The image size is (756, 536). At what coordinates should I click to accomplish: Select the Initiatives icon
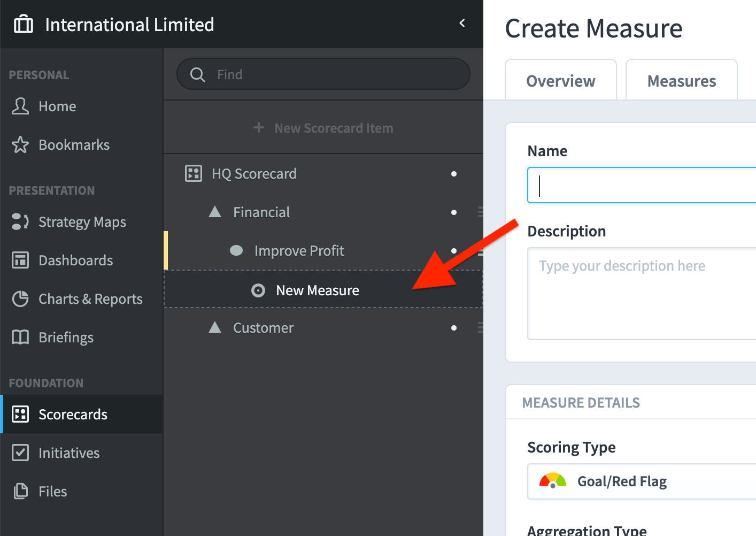20,453
